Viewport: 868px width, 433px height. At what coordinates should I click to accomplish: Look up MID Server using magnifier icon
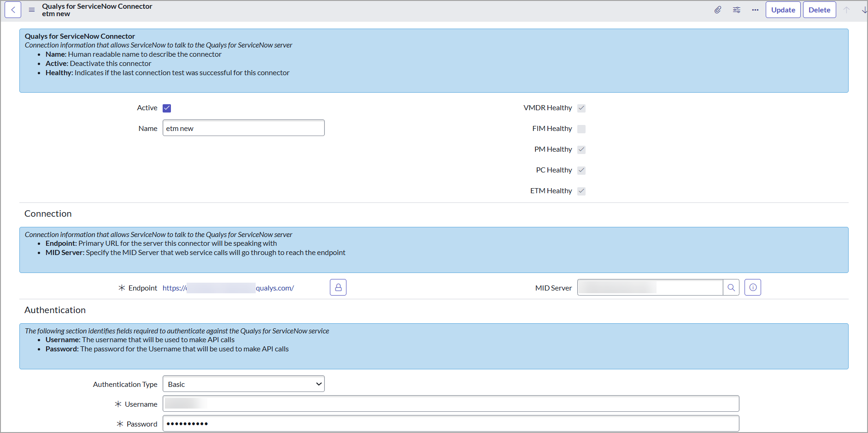(731, 287)
